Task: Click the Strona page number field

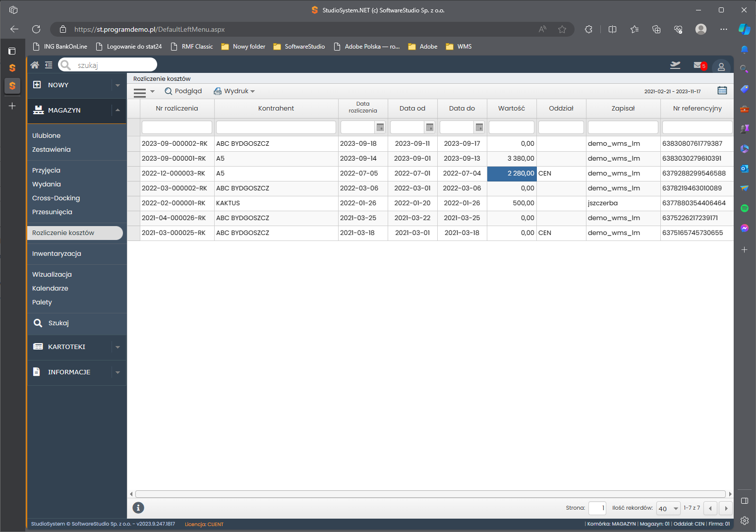Action: pos(597,508)
